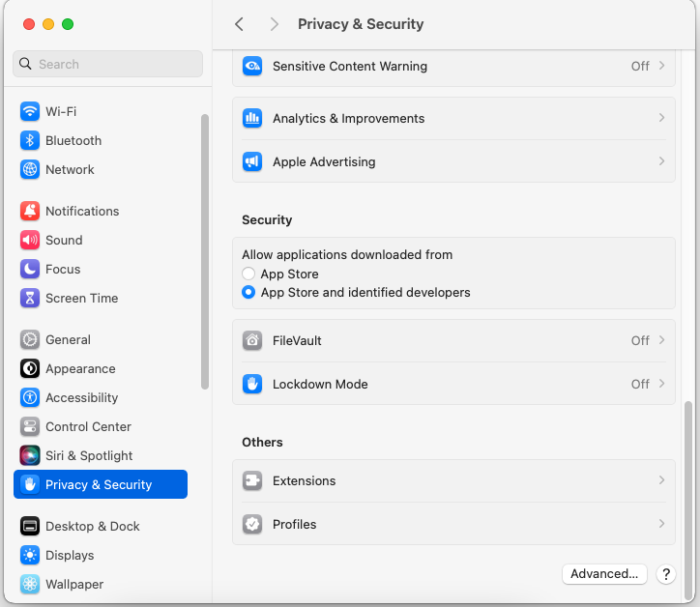Click the FileVault house-lock icon
The height and width of the screenshot is (607, 700).
click(252, 340)
